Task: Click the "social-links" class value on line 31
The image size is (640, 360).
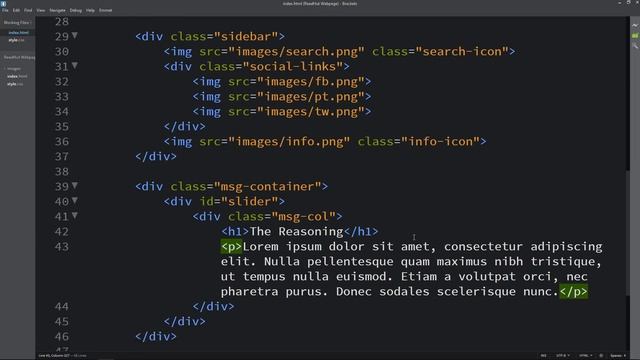Action: [x=293, y=67]
